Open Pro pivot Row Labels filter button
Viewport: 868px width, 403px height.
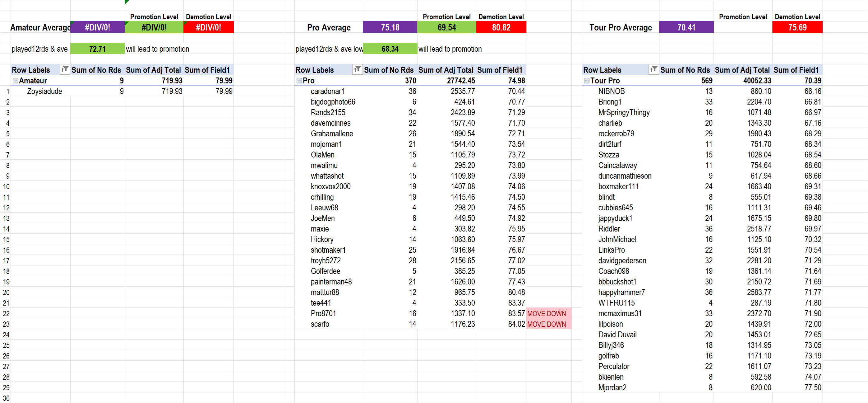point(357,69)
